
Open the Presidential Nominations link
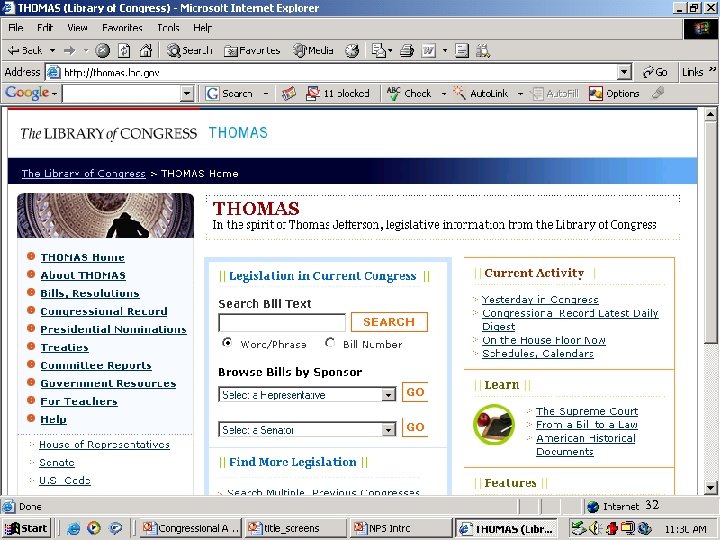113,329
